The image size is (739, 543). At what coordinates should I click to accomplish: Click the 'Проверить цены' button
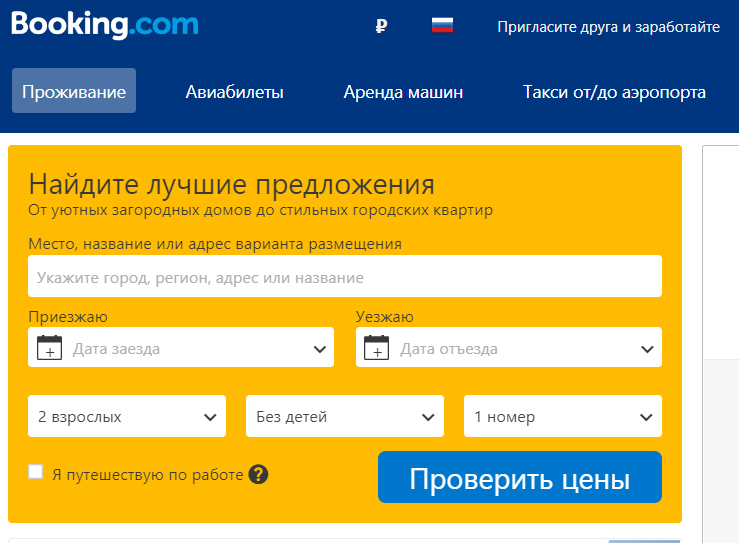520,477
